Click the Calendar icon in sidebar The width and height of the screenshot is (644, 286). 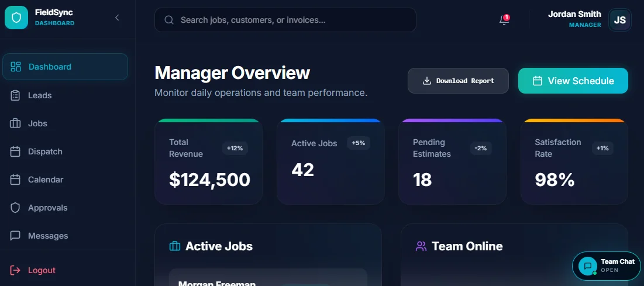[15, 180]
